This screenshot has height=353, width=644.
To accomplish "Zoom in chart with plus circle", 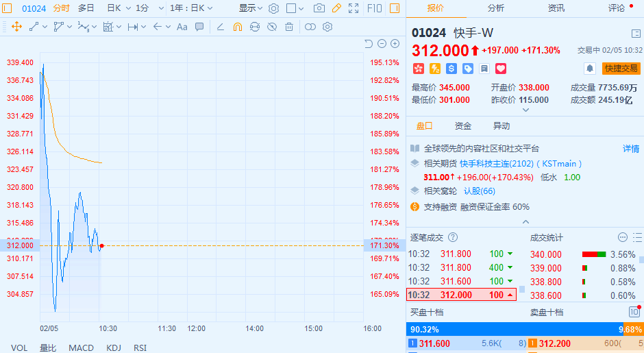I will (x=395, y=44).
